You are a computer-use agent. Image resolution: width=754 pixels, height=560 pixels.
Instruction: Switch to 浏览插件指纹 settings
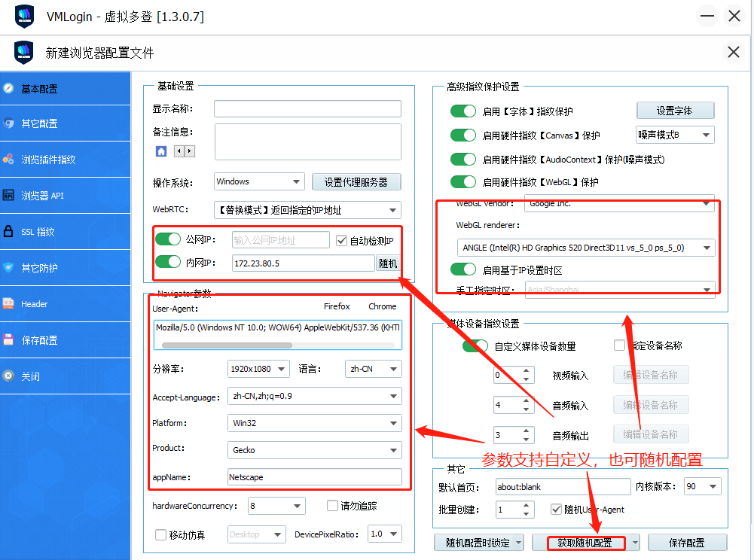(66, 159)
